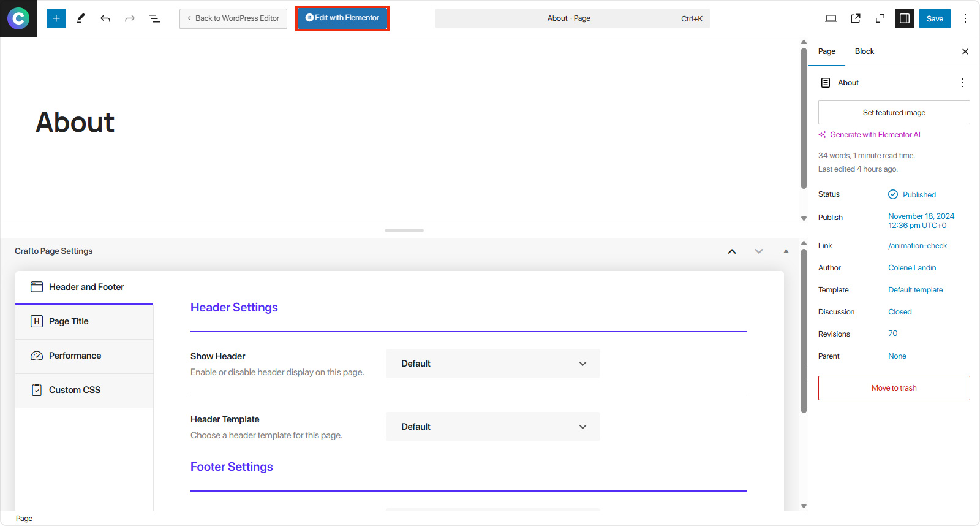Click the Elementor AI sparkle icon
Screen dimensions: 980x526
pyautogui.click(x=823, y=135)
